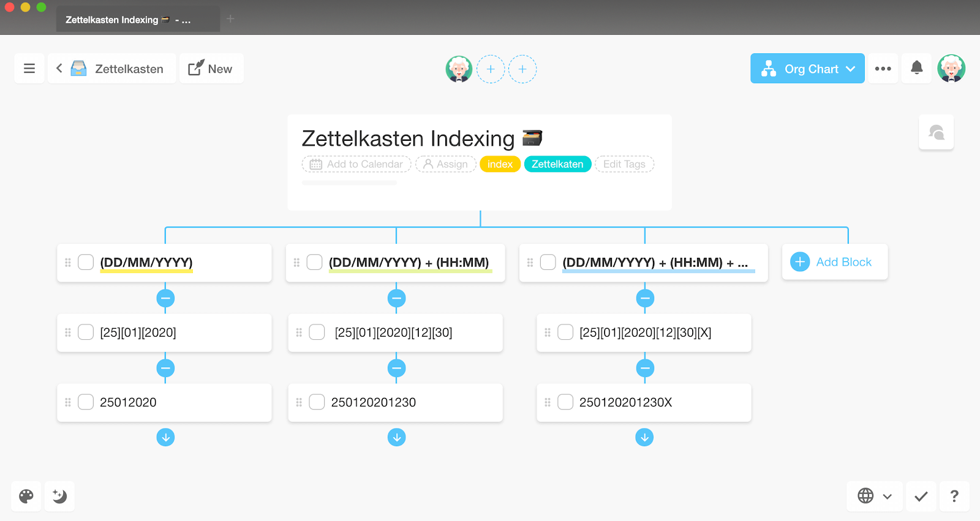Check the (DD/MM/YYYY) block checkbox

[86, 262]
